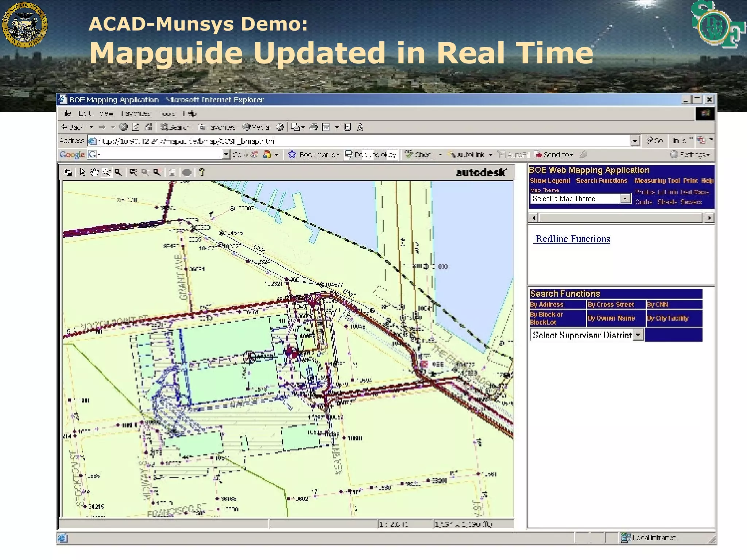Open the Media pane button
Viewport: 747px width, 560px height.
tap(256, 127)
